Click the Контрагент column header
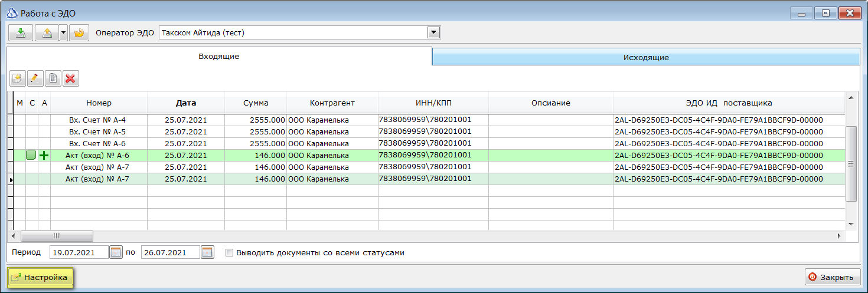Screen dimensions: 868x293 coord(332,103)
